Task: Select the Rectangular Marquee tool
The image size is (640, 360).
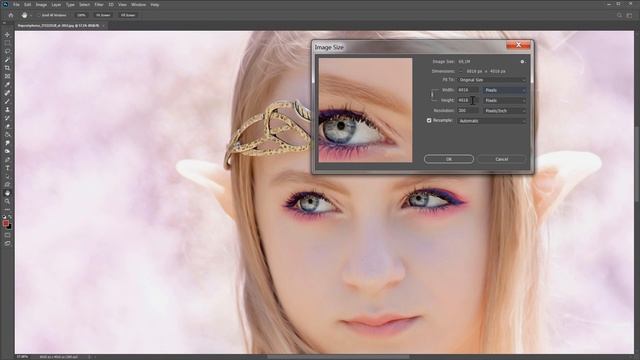Action: (7, 43)
